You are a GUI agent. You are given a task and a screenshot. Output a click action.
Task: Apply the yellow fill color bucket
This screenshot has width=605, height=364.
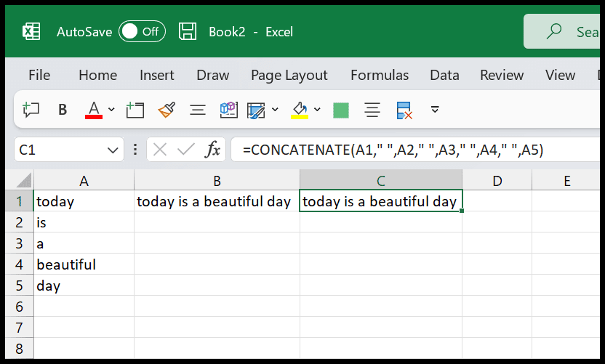(300, 110)
